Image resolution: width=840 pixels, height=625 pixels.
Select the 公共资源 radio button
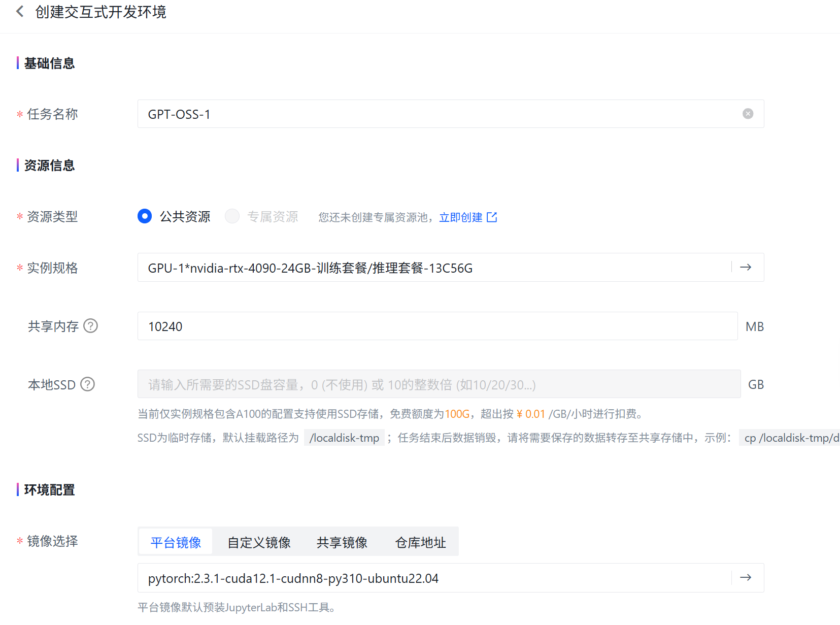click(x=145, y=216)
